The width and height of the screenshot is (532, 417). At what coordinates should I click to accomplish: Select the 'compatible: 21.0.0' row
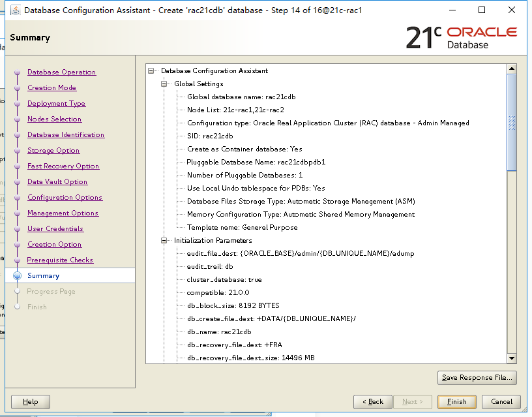point(218,292)
